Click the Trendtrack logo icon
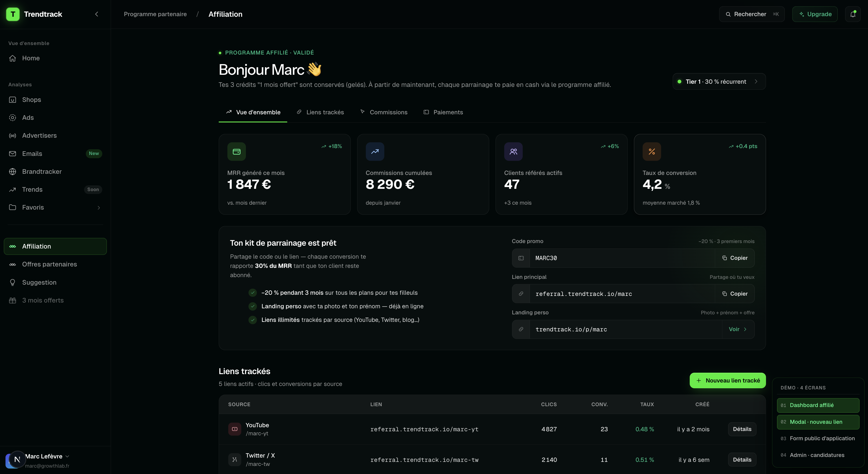The width and height of the screenshot is (868, 474). point(13,14)
